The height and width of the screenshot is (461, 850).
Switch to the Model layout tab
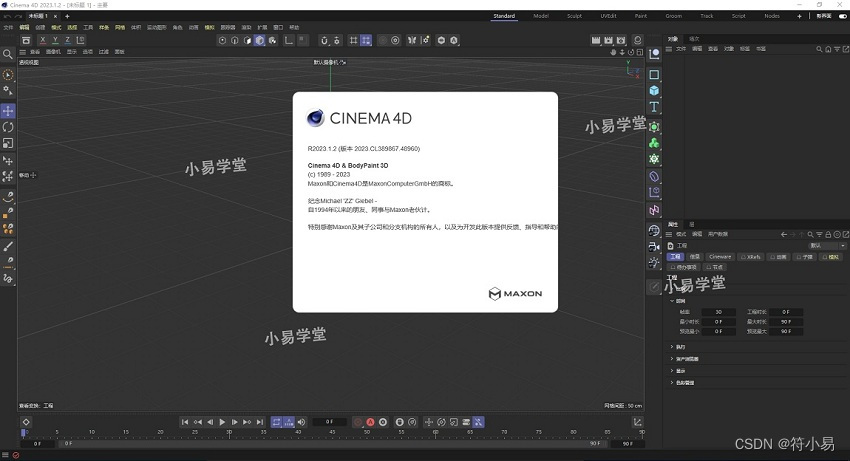[x=541, y=16]
